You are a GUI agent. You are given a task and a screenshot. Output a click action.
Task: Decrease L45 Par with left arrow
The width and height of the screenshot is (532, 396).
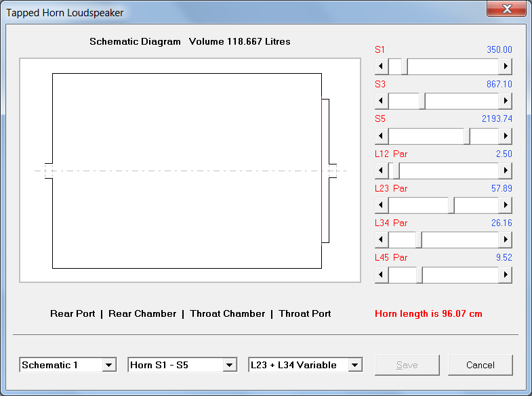[382, 274]
